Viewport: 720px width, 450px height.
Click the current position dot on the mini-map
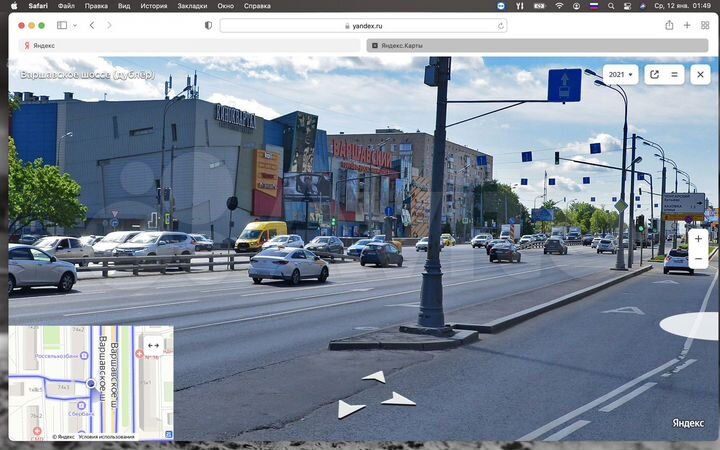(91, 383)
